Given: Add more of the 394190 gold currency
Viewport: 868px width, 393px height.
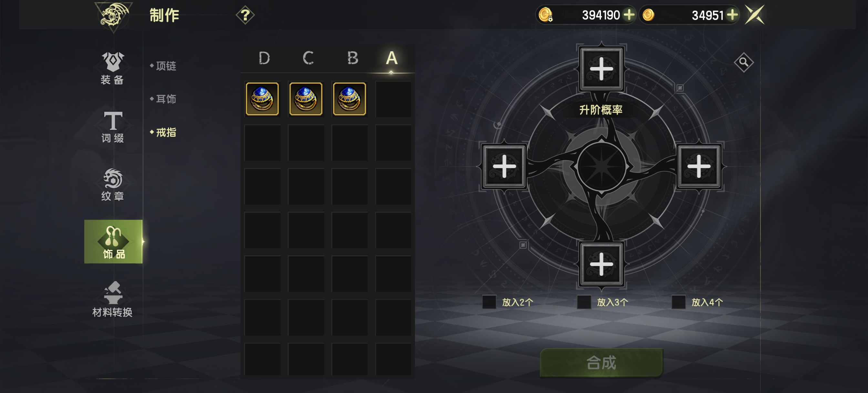Looking at the screenshot, I should (x=629, y=15).
